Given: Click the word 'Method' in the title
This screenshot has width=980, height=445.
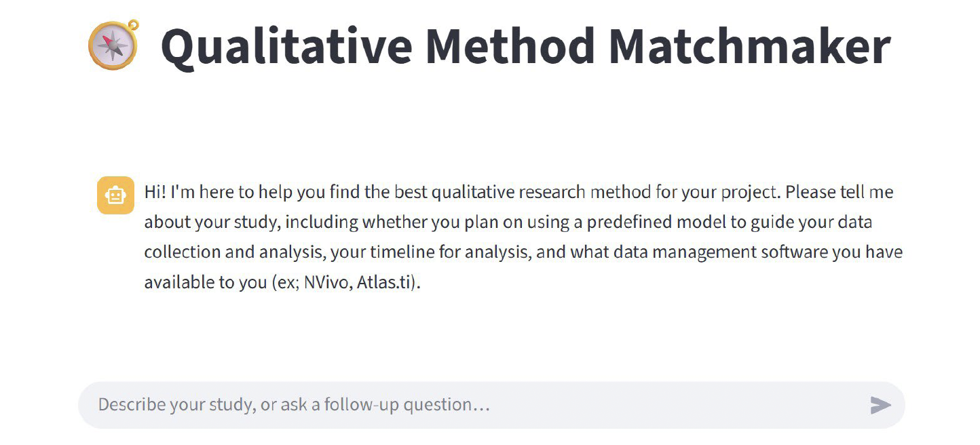Looking at the screenshot, I should pos(510,45).
